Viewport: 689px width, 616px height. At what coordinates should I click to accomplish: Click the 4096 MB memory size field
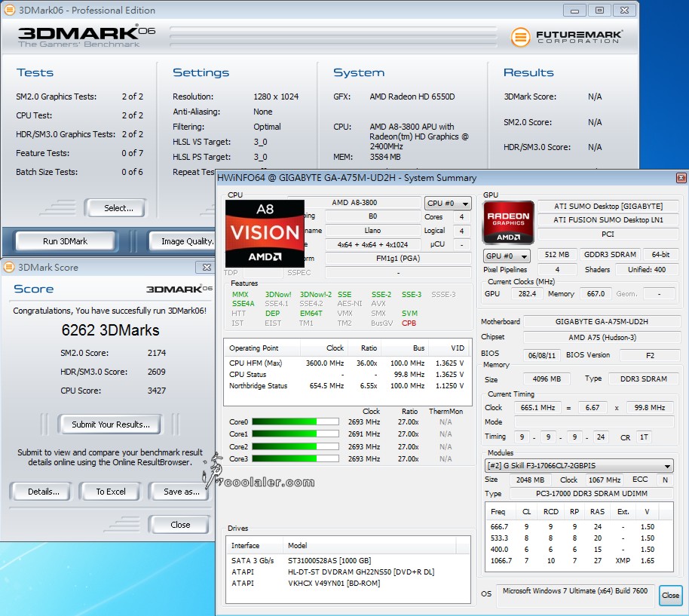pyautogui.click(x=547, y=378)
